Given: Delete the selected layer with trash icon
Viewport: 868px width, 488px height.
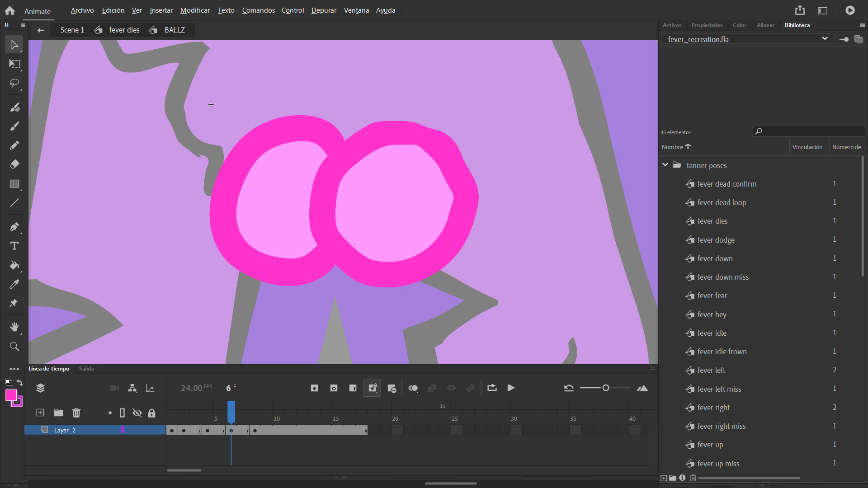Looking at the screenshot, I should click(76, 413).
